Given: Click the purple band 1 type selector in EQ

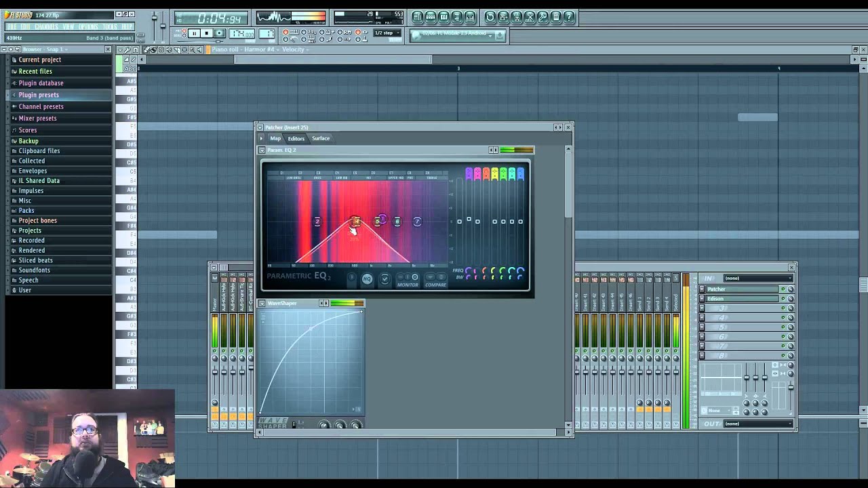Looking at the screenshot, I should [469, 174].
